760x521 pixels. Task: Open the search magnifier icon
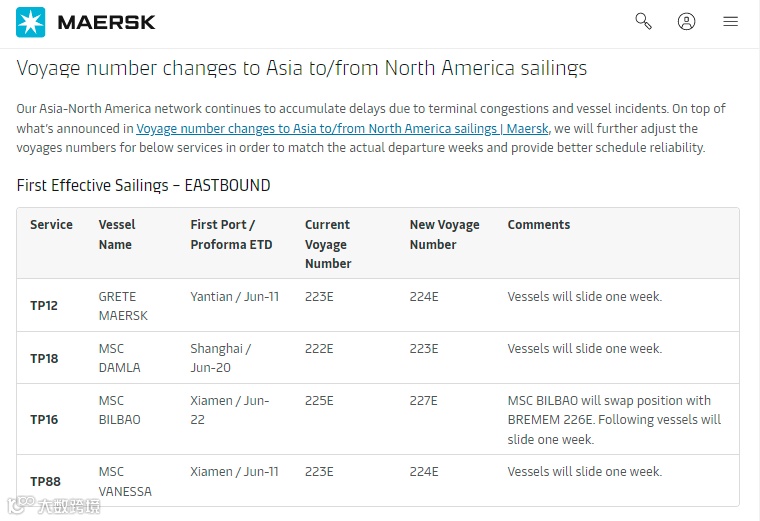(643, 21)
